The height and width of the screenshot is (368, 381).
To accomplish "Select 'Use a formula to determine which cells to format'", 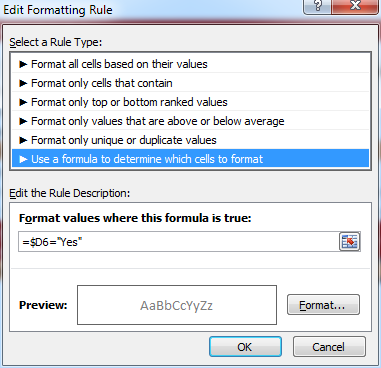I will pos(190,159).
